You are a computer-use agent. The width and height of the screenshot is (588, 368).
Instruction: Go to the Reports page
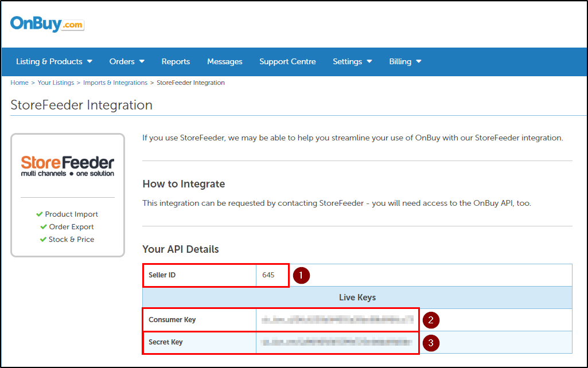coord(176,61)
